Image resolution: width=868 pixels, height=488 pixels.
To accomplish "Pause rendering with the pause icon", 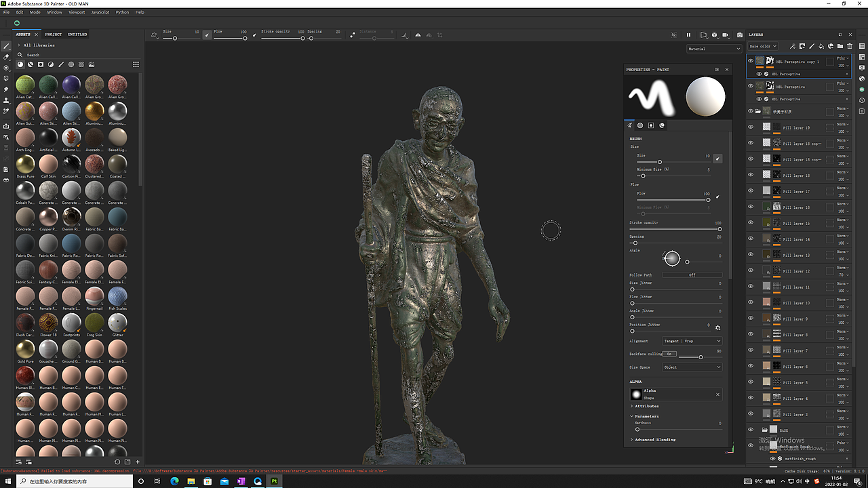I will point(688,35).
